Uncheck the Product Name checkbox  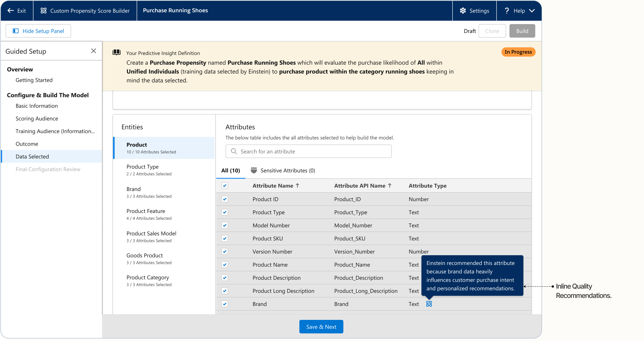(x=224, y=265)
